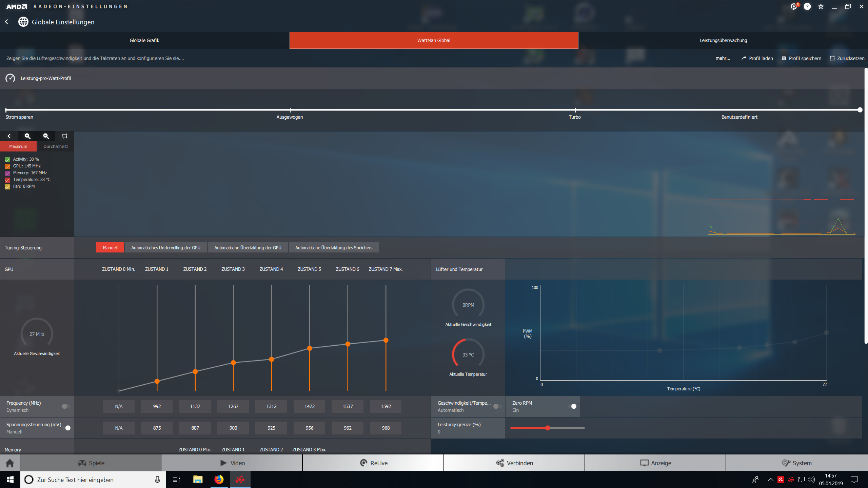The image size is (868, 488).
Task: Zoom out on the monitoring graph
Action: click(x=46, y=136)
